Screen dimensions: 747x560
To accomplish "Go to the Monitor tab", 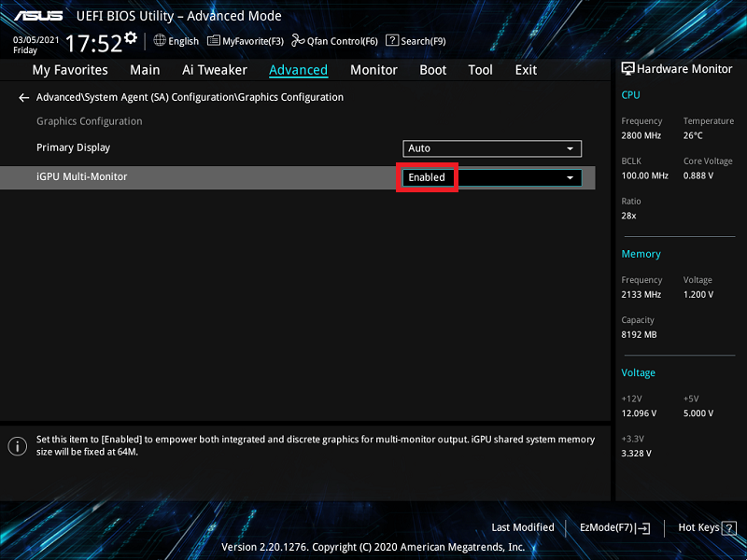I will (373, 70).
